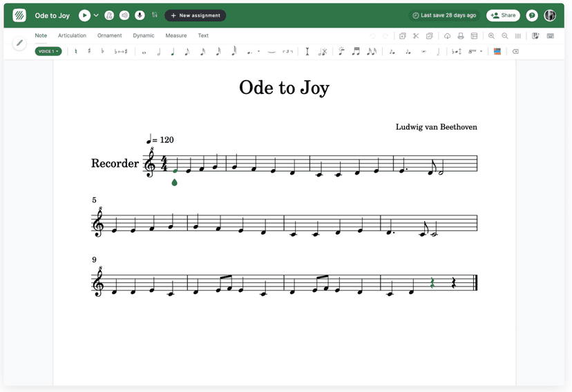The image size is (572, 392).
Task: Select the eighth note duration
Action: [x=187, y=52]
